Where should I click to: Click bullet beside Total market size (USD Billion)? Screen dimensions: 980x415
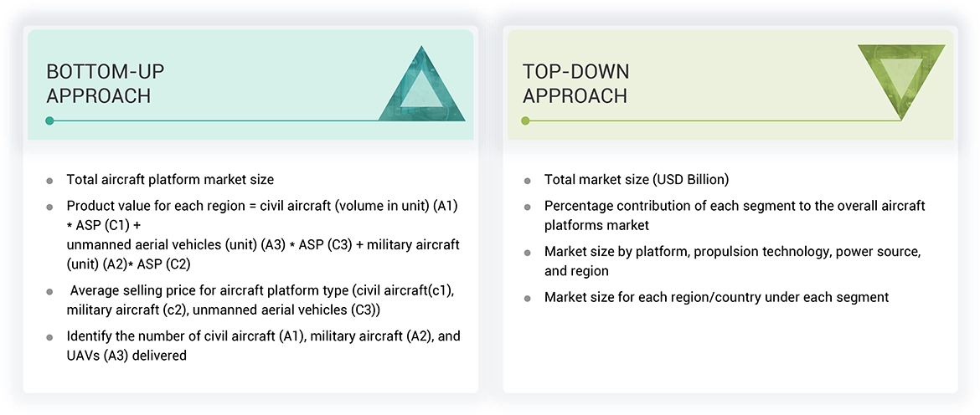(x=528, y=181)
